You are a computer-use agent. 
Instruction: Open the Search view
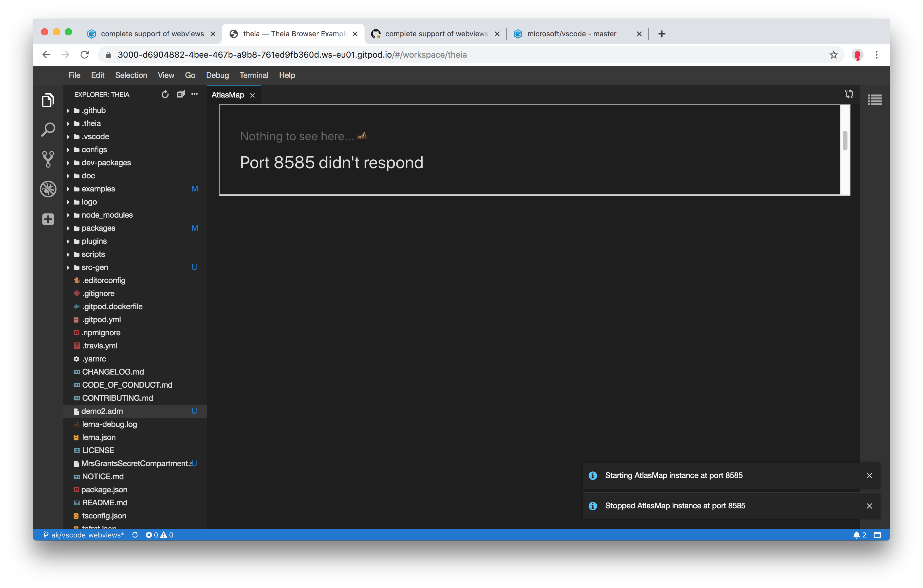pos(48,130)
